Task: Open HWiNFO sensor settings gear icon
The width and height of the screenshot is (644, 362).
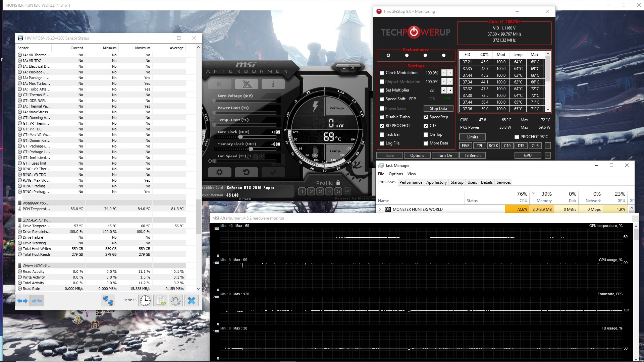Action: coord(176,301)
